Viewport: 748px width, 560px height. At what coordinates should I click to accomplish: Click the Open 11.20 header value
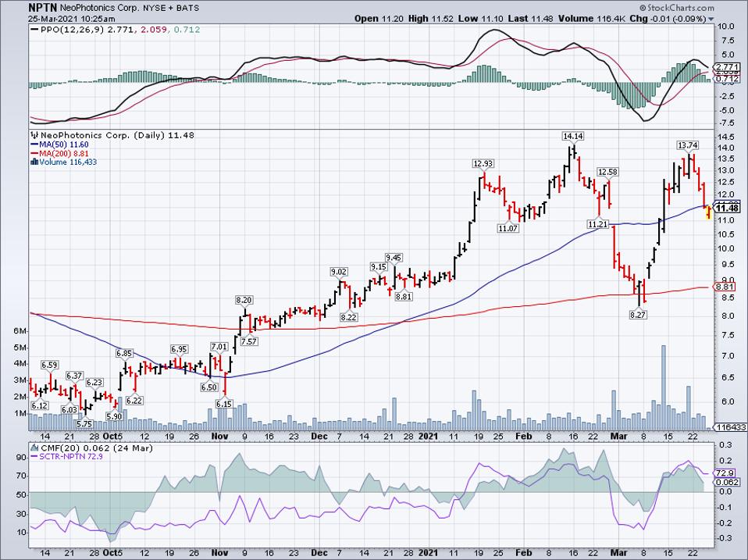point(379,19)
